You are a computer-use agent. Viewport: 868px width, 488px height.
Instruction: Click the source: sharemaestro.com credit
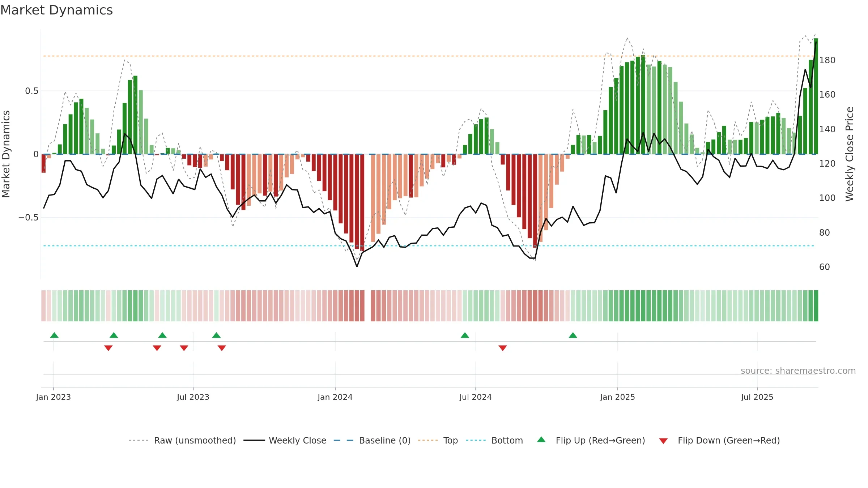pos(798,371)
